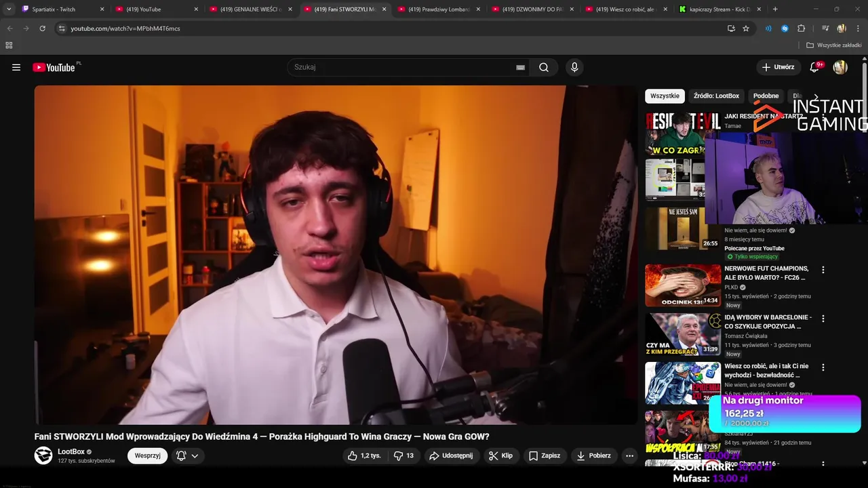Like the video with thumbs up
The height and width of the screenshot is (488, 868).
(x=364, y=455)
